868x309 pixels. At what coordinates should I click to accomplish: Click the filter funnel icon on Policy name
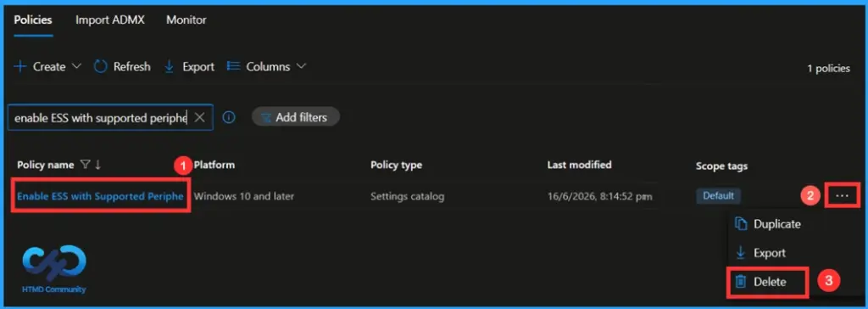pyautogui.click(x=85, y=165)
